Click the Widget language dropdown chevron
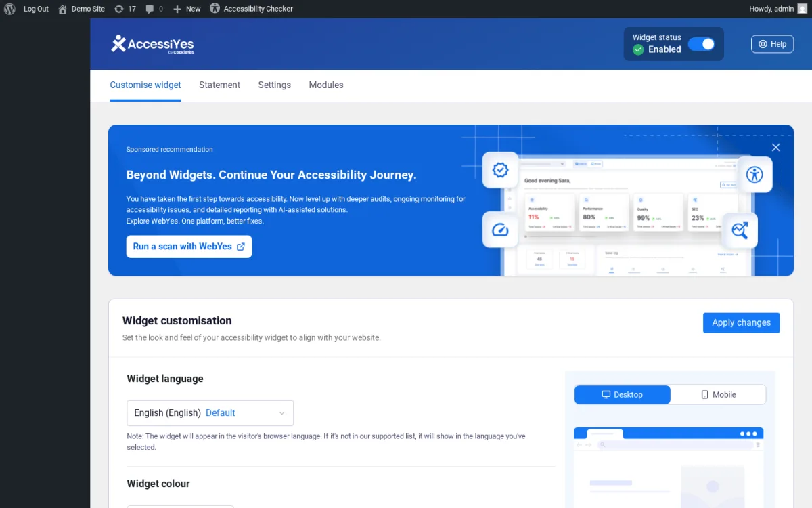Viewport: 812px width, 508px height. pyautogui.click(x=282, y=413)
